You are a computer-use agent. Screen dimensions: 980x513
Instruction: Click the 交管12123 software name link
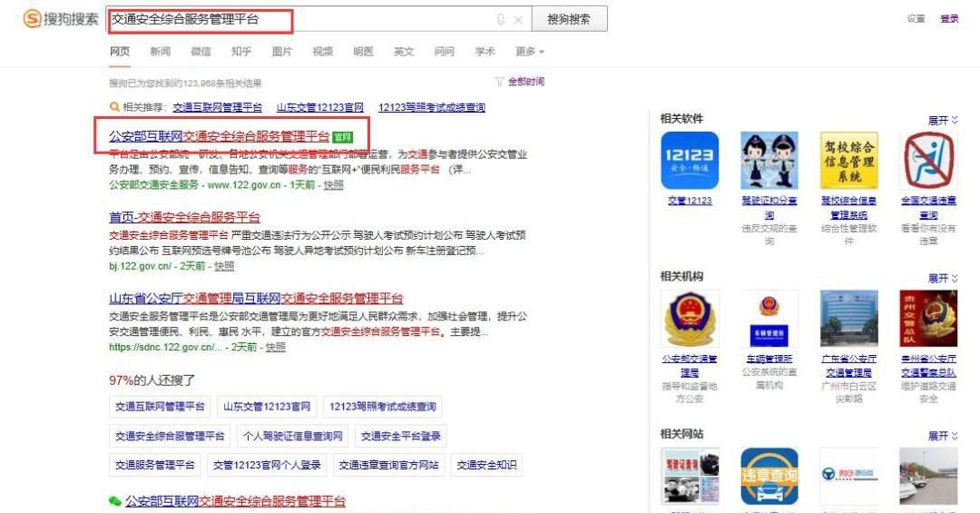coord(690,200)
